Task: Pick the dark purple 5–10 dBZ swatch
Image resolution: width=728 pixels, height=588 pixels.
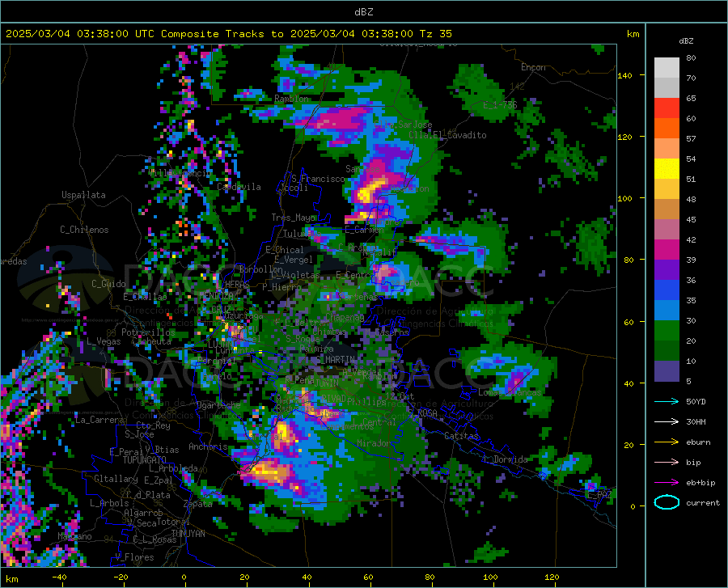Action: (x=667, y=371)
